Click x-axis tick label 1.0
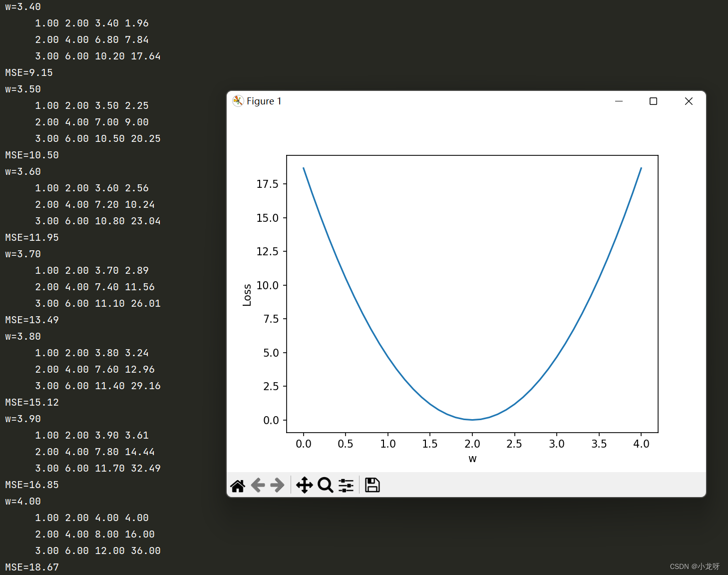The image size is (728, 575). pyautogui.click(x=388, y=444)
